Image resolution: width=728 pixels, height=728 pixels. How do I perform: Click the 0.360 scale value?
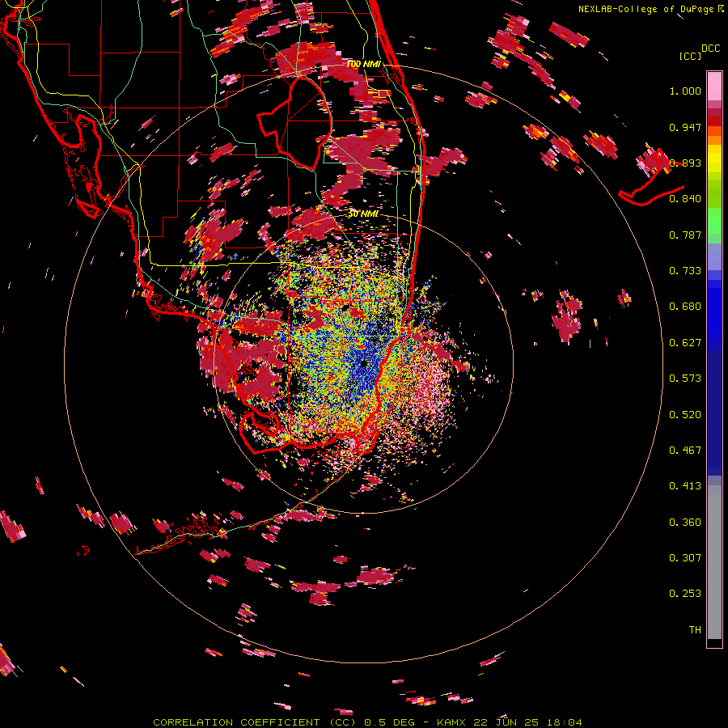click(685, 523)
